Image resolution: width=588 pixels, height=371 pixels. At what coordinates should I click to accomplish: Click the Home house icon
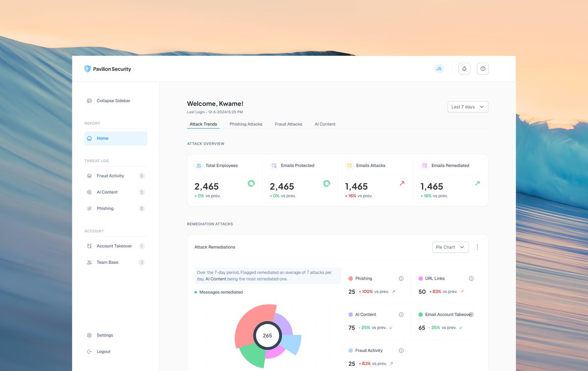[89, 139]
